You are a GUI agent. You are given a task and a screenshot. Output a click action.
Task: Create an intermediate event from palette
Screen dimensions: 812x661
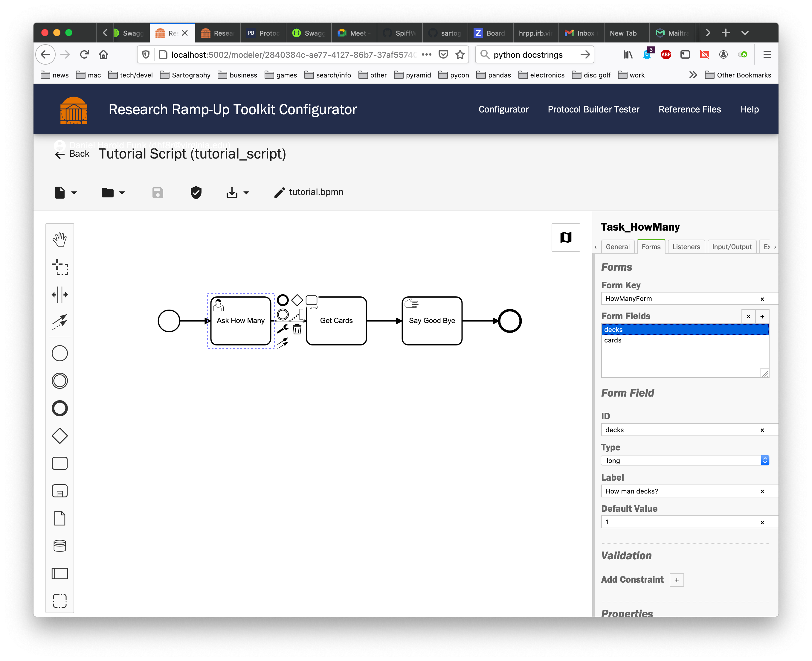coord(60,381)
